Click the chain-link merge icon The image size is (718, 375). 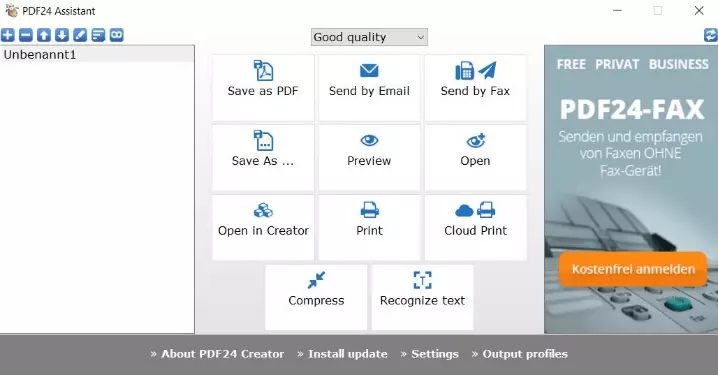click(117, 35)
